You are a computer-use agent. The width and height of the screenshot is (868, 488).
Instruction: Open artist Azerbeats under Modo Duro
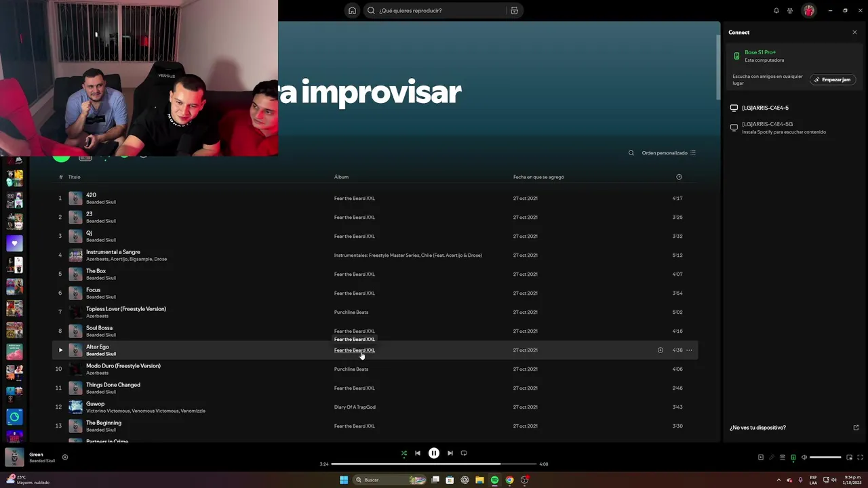click(x=97, y=373)
